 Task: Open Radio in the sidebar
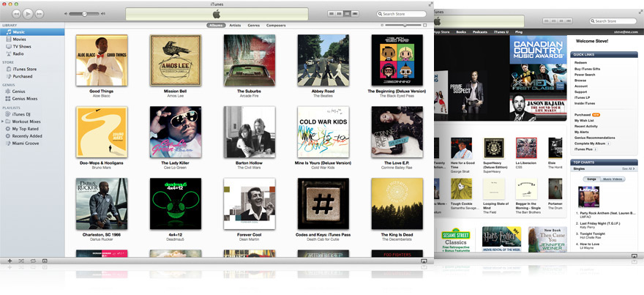click(x=32, y=54)
